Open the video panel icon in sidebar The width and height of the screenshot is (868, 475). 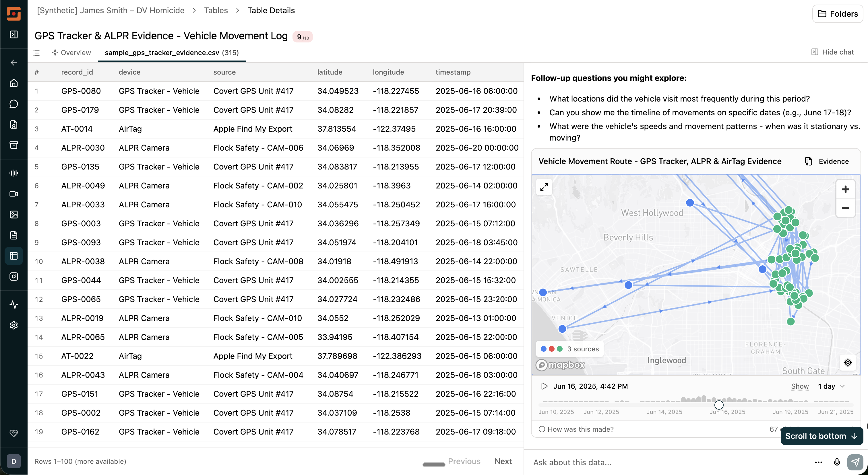coord(13,194)
